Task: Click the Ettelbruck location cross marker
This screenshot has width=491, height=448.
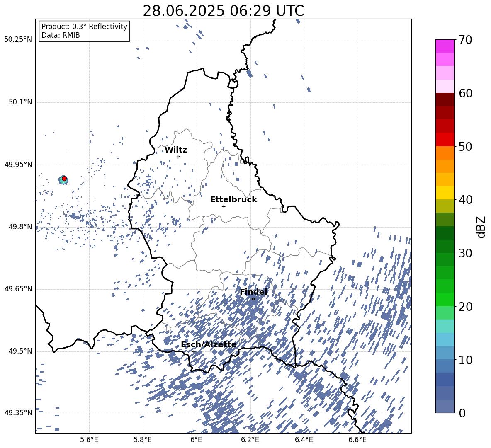Action: pyautogui.click(x=224, y=206)
